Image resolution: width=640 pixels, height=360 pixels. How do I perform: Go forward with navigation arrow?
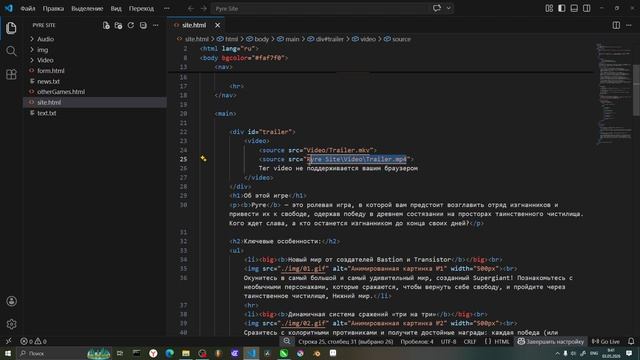coord(204,8)
